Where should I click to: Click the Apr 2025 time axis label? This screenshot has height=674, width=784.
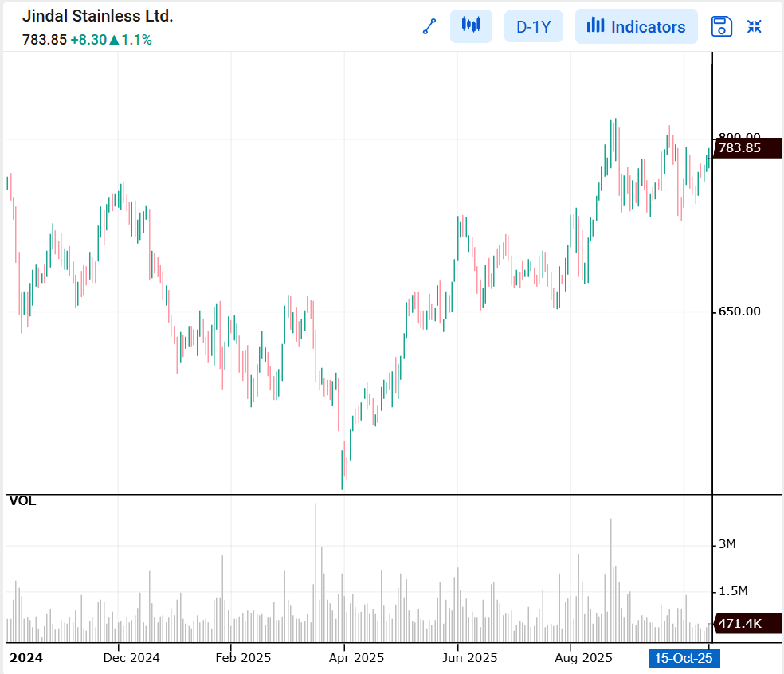(x=356, y=658)
